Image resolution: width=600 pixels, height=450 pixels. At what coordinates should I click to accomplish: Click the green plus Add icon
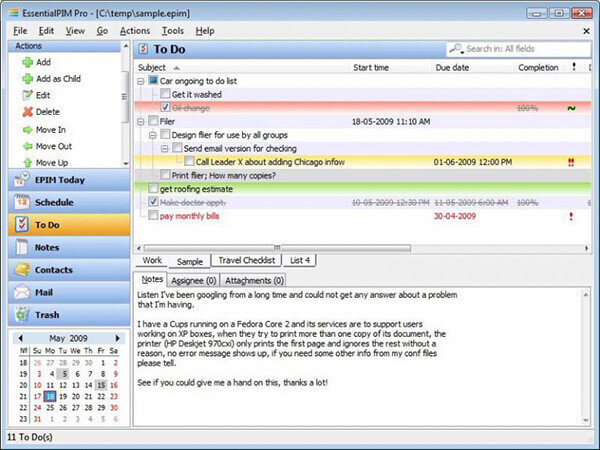(x=27, y=62)
